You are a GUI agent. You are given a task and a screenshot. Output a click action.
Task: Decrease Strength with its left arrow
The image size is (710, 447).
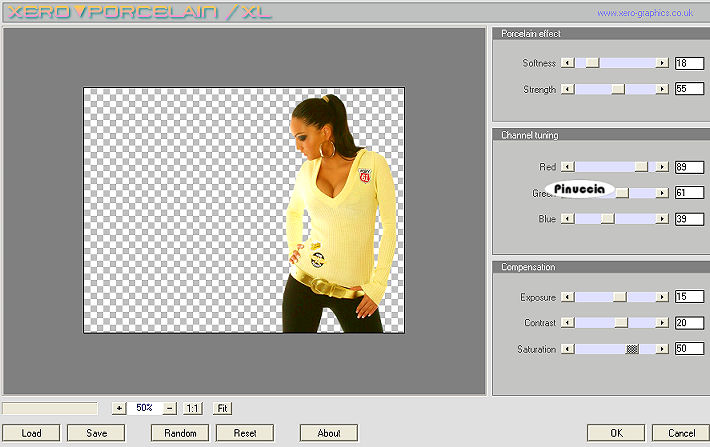tap(568, 89)
